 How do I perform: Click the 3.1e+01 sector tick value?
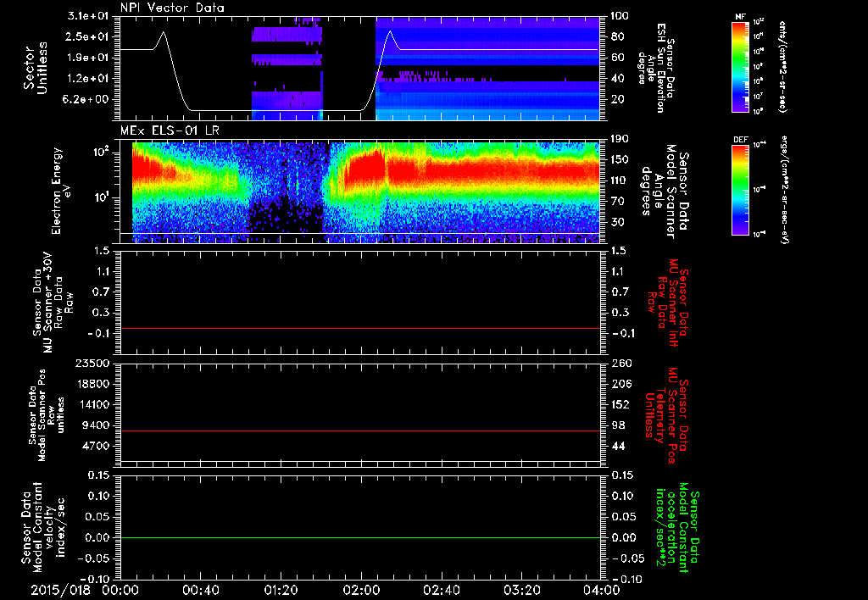click(88, 16)
